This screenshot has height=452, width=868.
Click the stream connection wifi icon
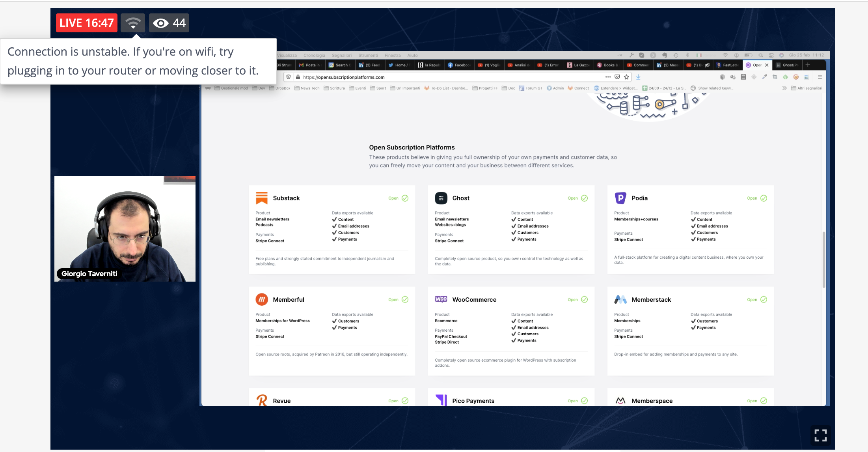133,23
